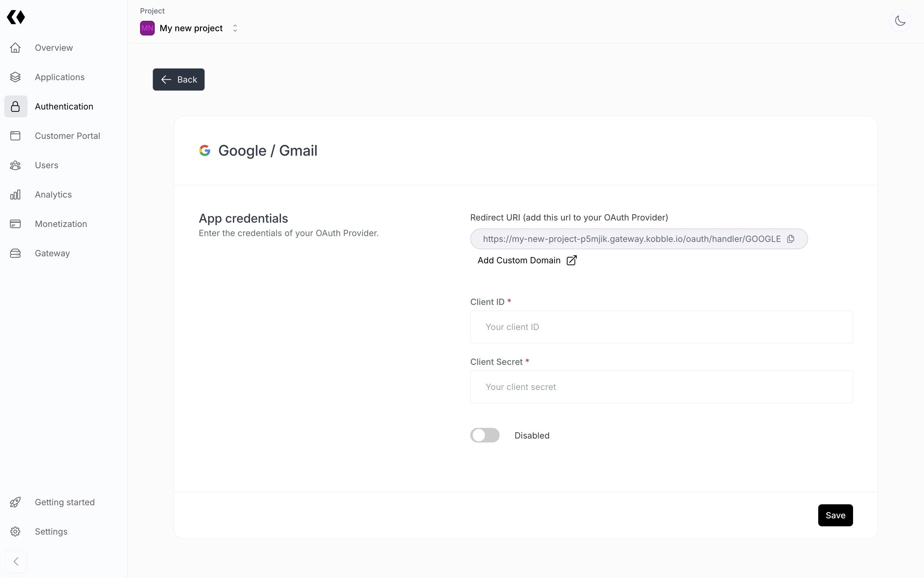Screen dimensions: 924x578
Task: Click the Save button
Action: click(x=835, y=515)
